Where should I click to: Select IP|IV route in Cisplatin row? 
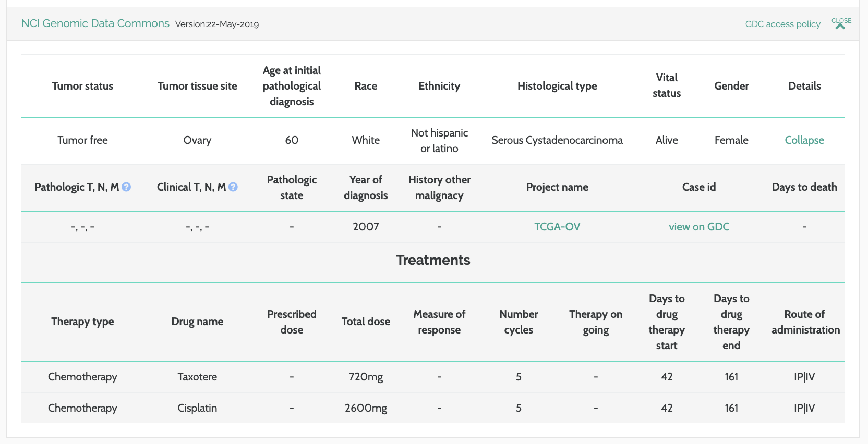pyautogui.click(x=804, y=408)
